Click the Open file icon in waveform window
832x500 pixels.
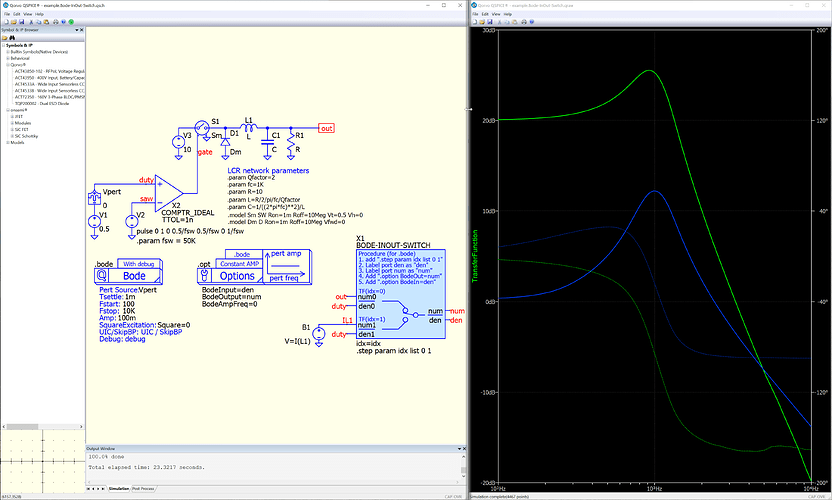482,22
